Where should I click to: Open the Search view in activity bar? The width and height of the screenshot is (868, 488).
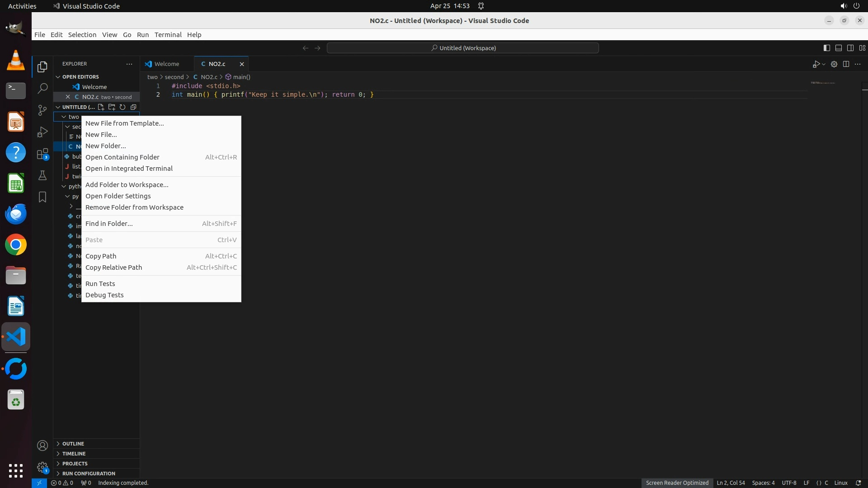(42, 88)
